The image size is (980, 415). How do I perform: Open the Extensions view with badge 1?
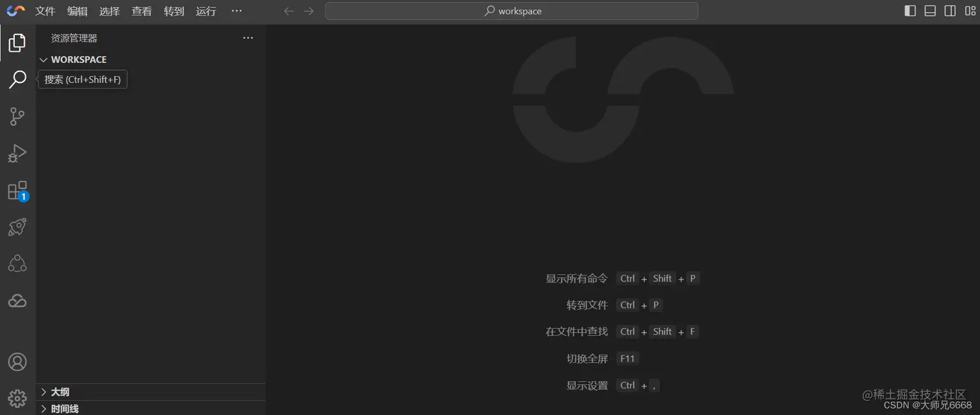(17, 190)
